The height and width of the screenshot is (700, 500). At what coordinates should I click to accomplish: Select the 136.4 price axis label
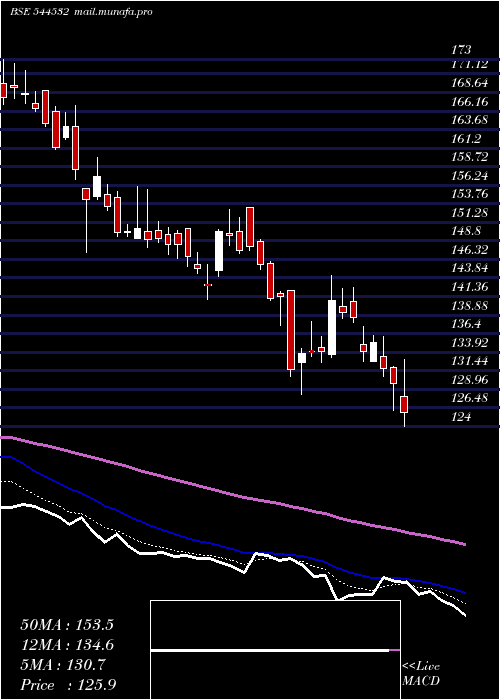tap(466, 324)
